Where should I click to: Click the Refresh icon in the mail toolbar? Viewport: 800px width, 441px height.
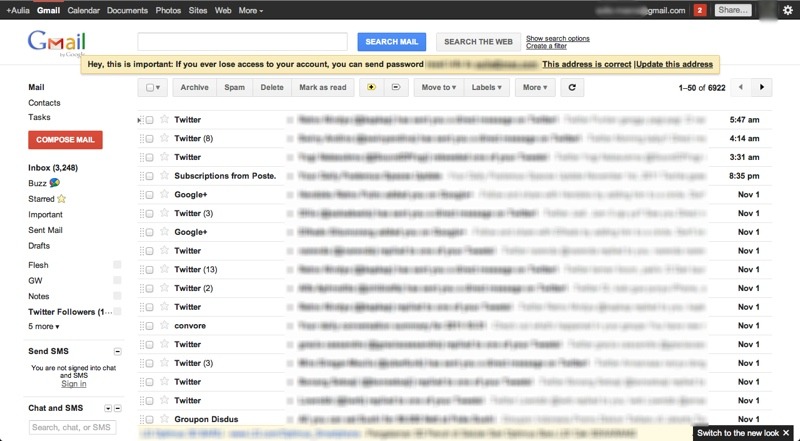coord(572,88)
